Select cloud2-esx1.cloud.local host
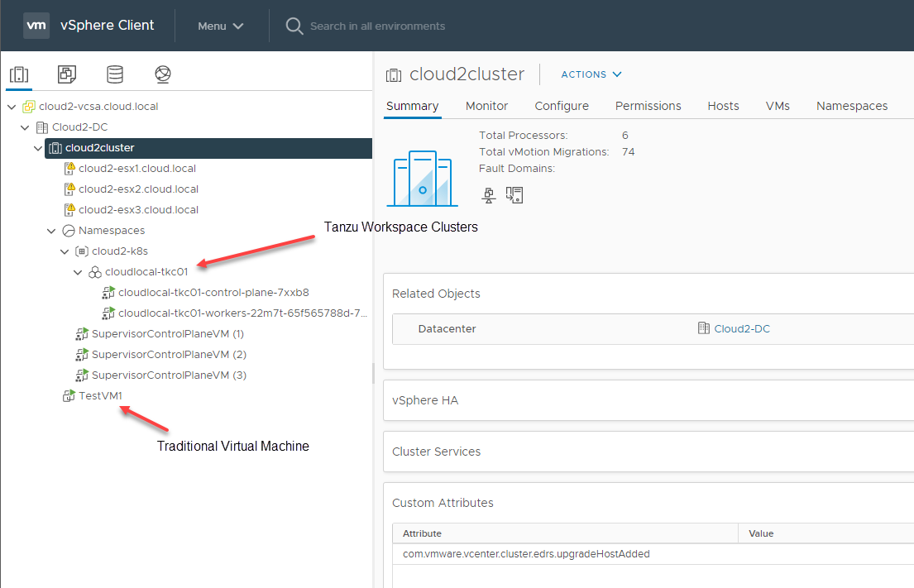Screen dimensions: 914x588 [137, 169]
